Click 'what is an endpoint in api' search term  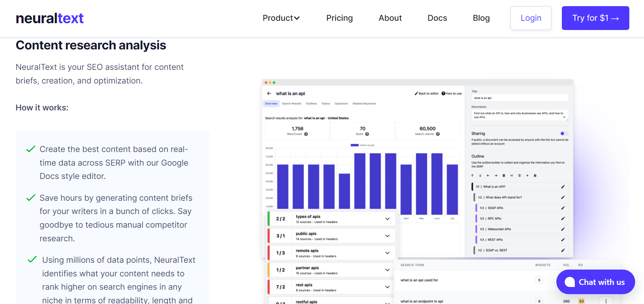click(x=422, y=301)
